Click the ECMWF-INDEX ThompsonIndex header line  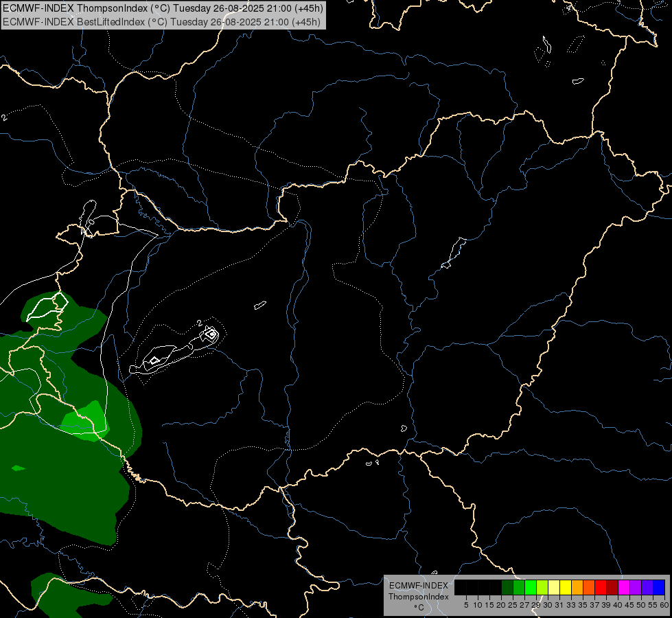(x=163, y=8)
